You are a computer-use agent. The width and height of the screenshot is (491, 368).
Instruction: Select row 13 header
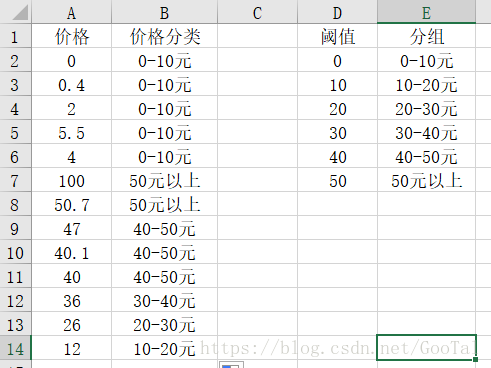tap(15, 324)
